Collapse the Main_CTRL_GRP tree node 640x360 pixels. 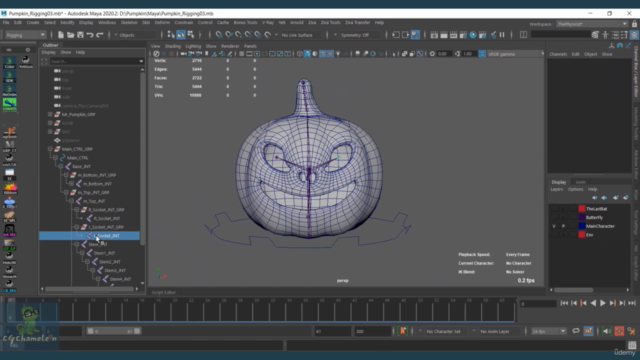pyautogui.click(x=50, y=149)
